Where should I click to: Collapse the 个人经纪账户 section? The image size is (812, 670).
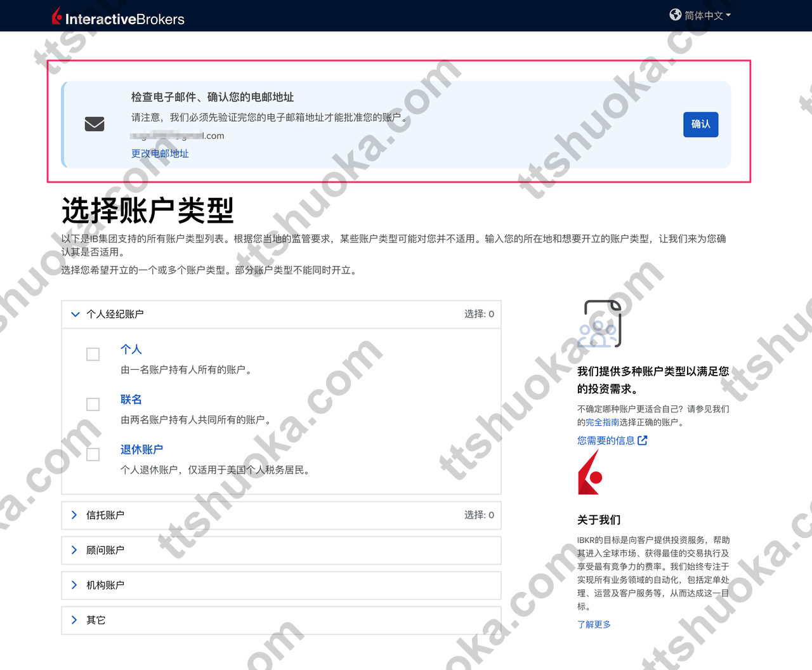click(x=281, y=314)
